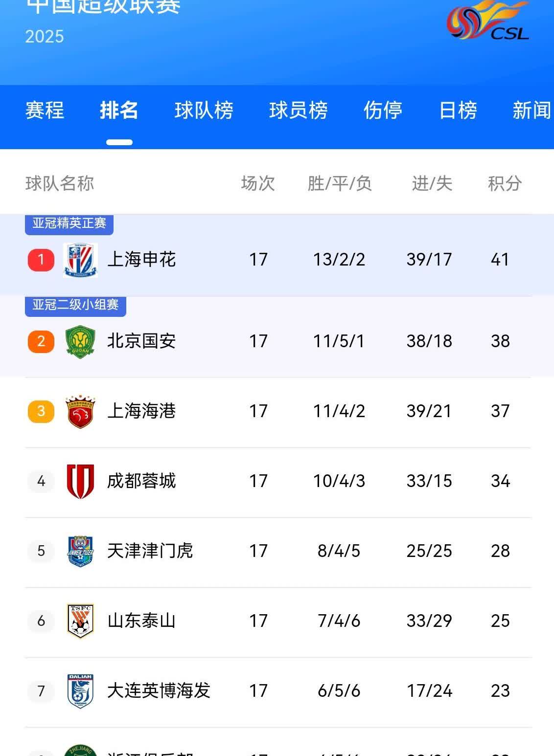Tap the 亚冠二级小组赛 qualification label

(x=75, y=305)
